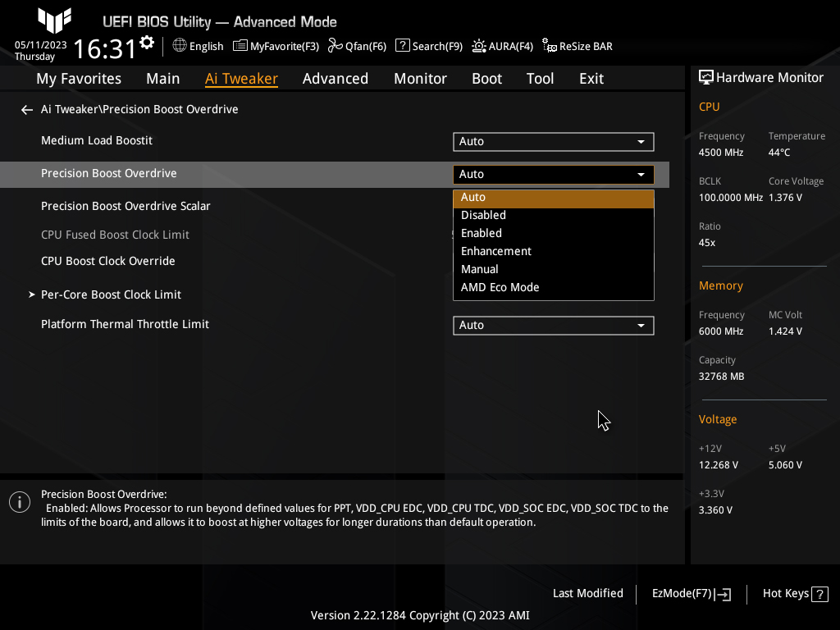Click the CPU Fused Boost Clock Limit label
This screenshot has height=630, width=840.
[115, 235]
